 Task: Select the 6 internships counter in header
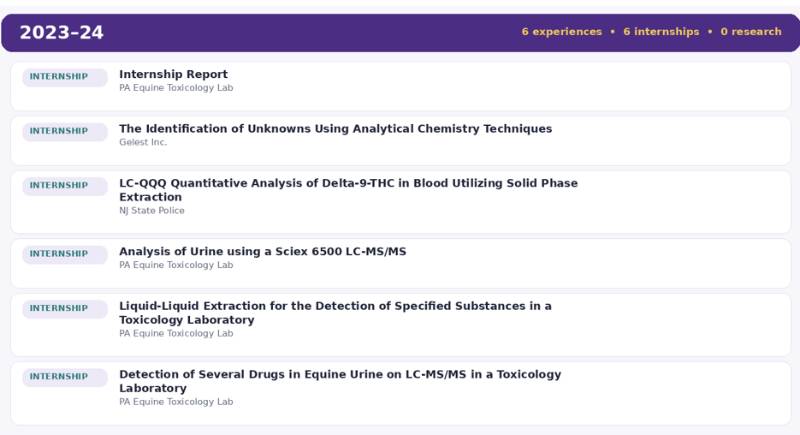click(x=661, y=32)
